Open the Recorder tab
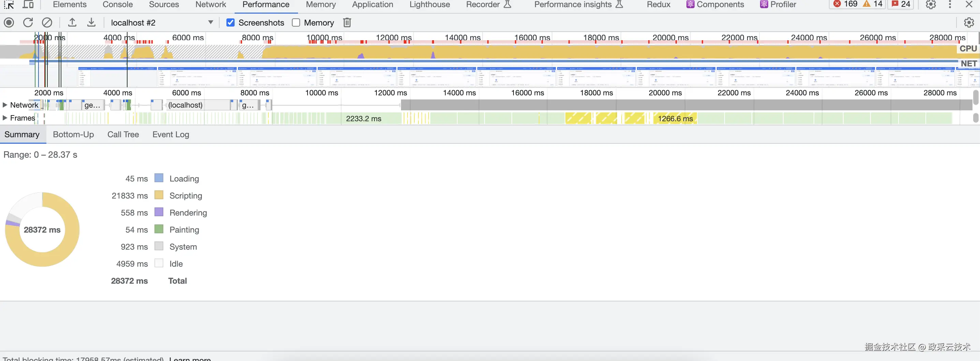The height and width of the screenshot is (361, 980). (x=489, y=4)
